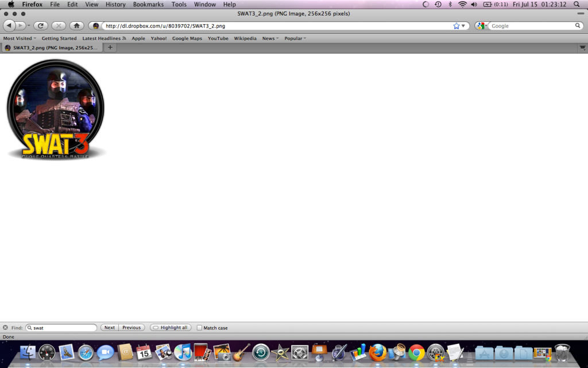This screenshot has height=368, width=588.
Task: Find the Next match
Action: coord(110,327)
